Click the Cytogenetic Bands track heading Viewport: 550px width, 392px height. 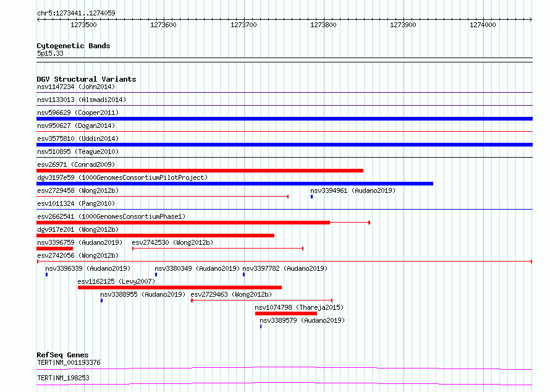[74, 46]
